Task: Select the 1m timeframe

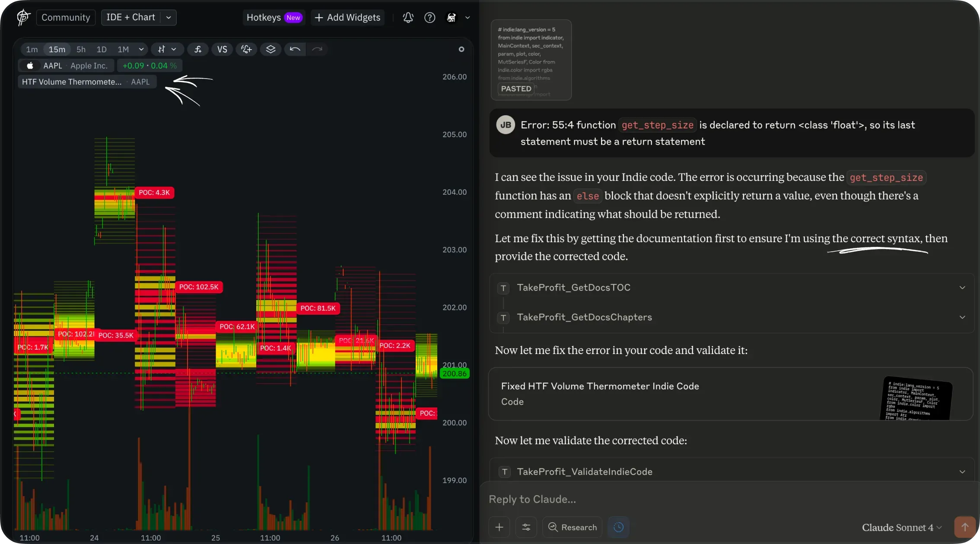Action: (32, 49)
